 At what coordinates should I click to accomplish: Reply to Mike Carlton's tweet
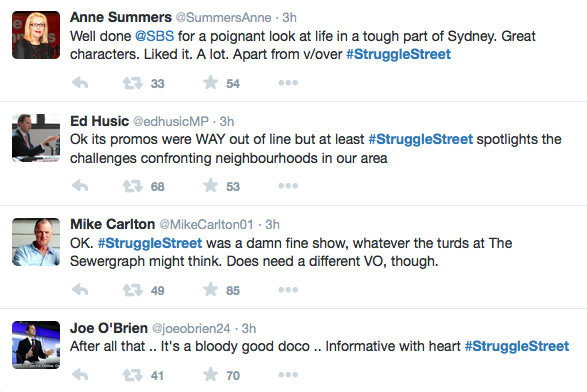tap(80, 289)
